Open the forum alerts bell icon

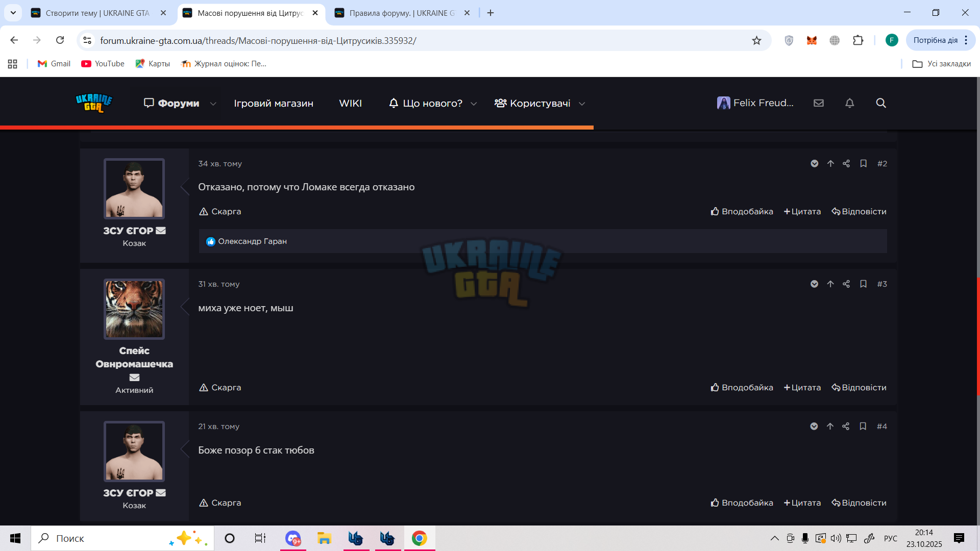850,103
